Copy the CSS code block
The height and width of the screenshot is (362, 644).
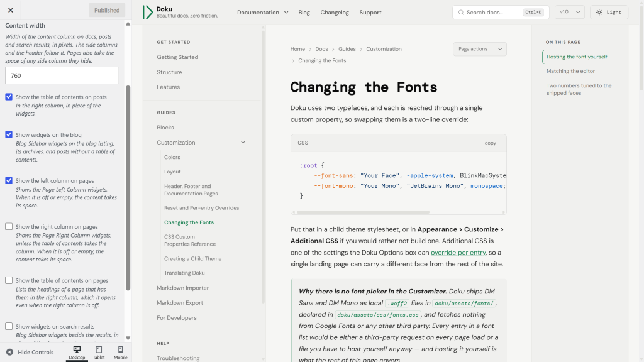490,143
